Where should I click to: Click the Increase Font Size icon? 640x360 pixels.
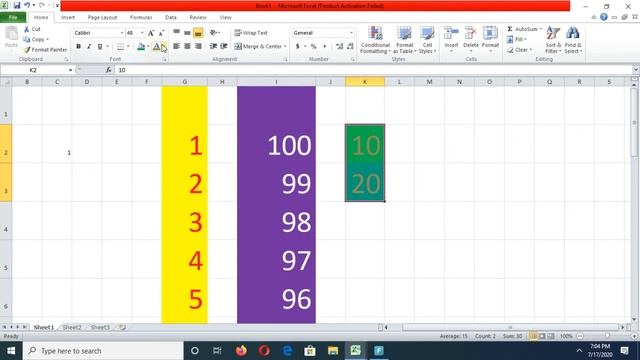coord(151,33)
